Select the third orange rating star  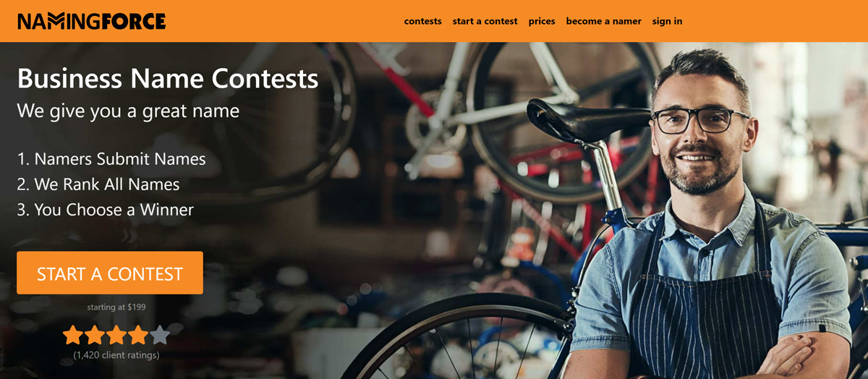click(x=116, y=335)
